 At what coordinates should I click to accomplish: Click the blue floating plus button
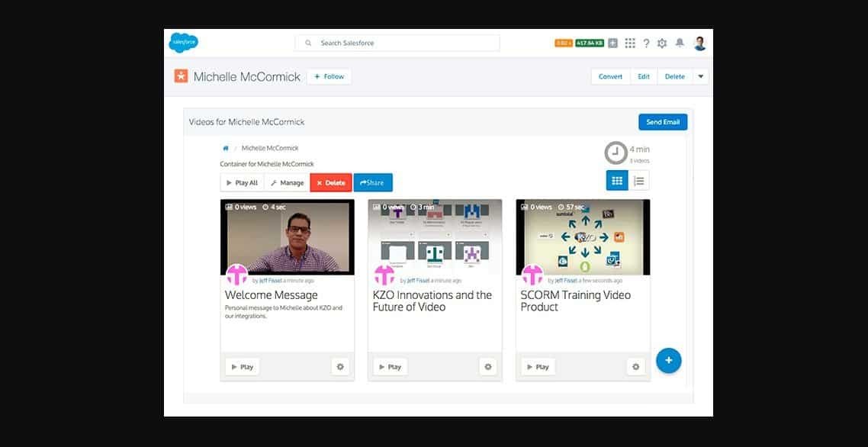(668, 360)
